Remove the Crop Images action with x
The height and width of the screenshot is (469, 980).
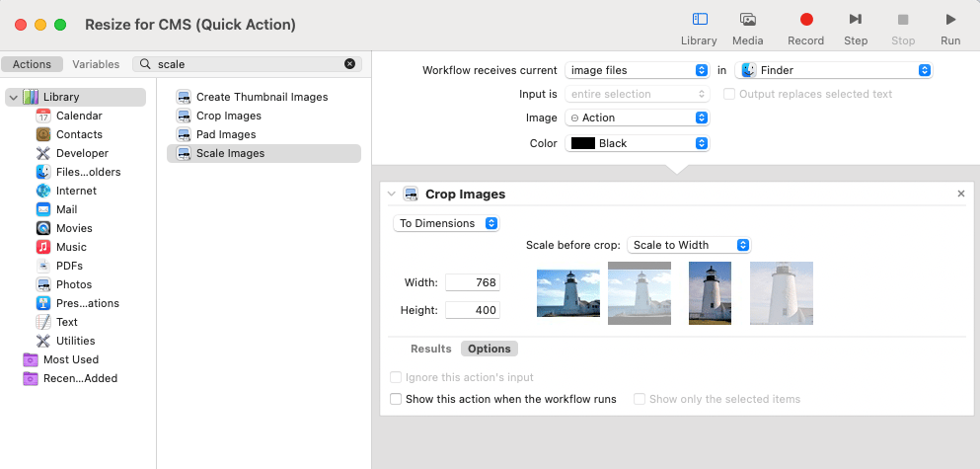point(961,194)
